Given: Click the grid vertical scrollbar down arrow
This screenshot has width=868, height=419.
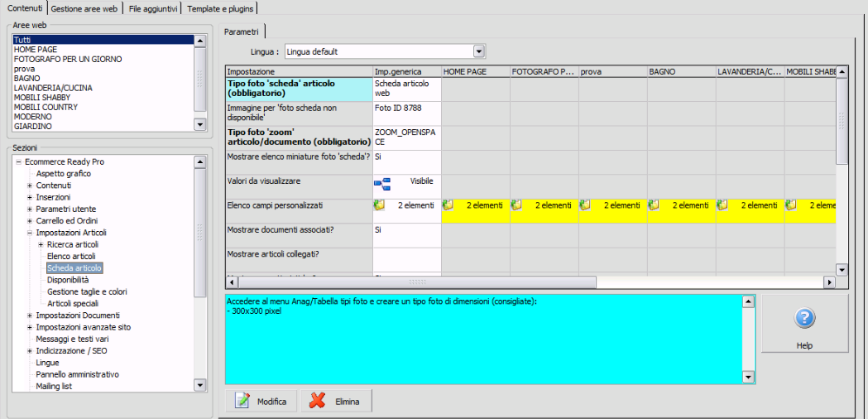Looking at the screenshot, I should [842, 270].
